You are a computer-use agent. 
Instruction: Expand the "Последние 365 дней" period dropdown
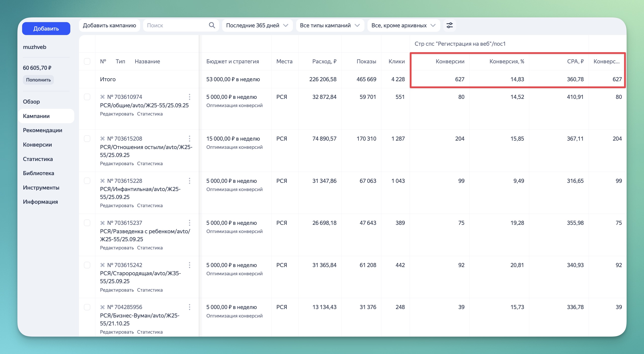tap(257, 25)
